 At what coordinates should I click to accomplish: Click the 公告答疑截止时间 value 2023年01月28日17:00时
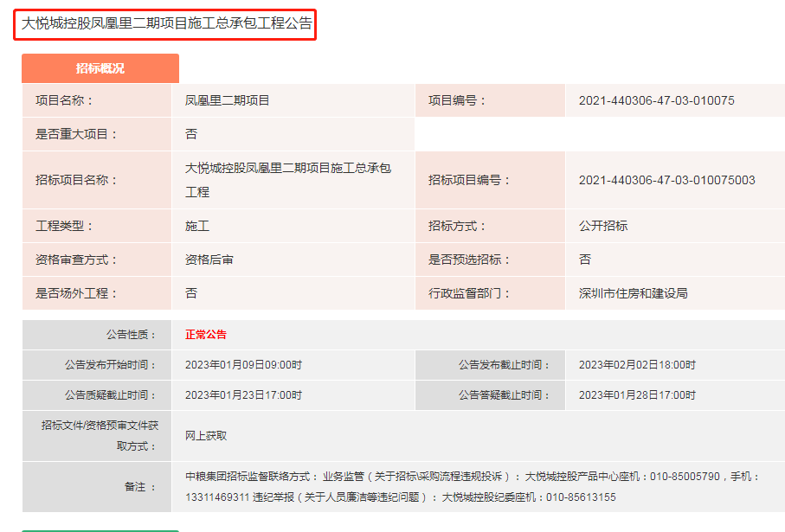pyautogui.click(x=637, y=395)
